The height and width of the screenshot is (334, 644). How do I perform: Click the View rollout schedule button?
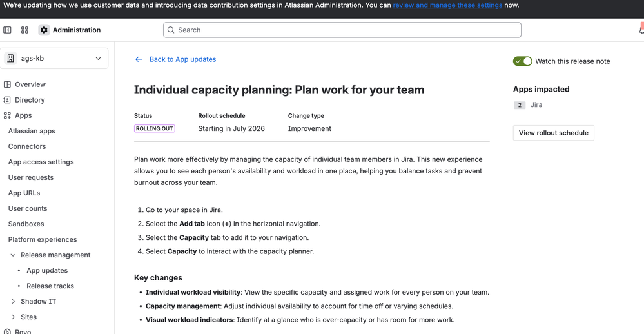[x=553, y=133]
